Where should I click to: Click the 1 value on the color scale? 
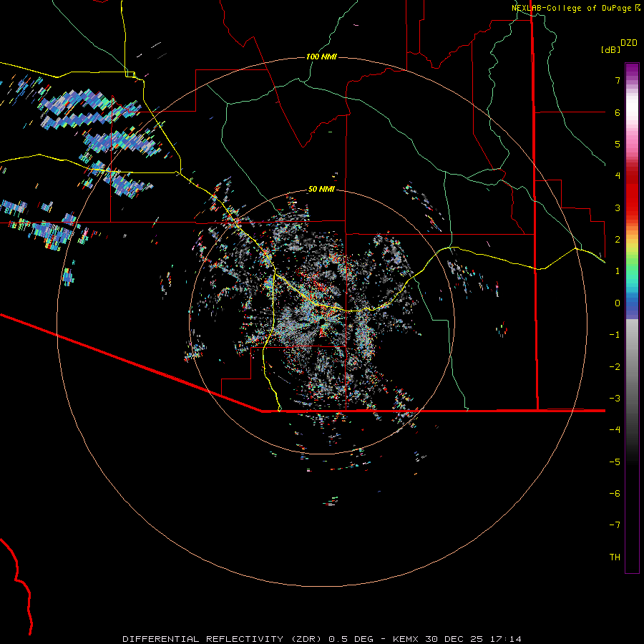coord(618,271)
